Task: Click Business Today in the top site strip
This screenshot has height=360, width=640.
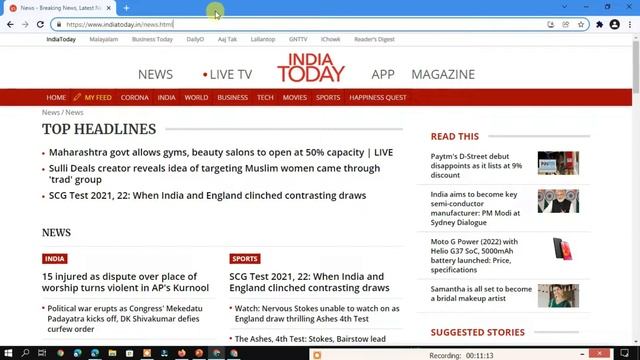Action: click(152, 39)
